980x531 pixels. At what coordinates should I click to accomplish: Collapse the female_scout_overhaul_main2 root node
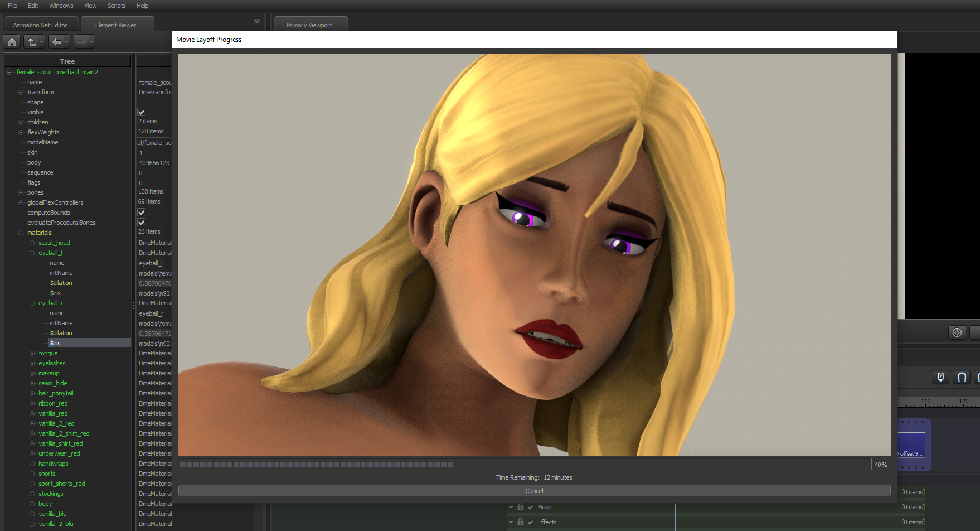tap(9, 72)
